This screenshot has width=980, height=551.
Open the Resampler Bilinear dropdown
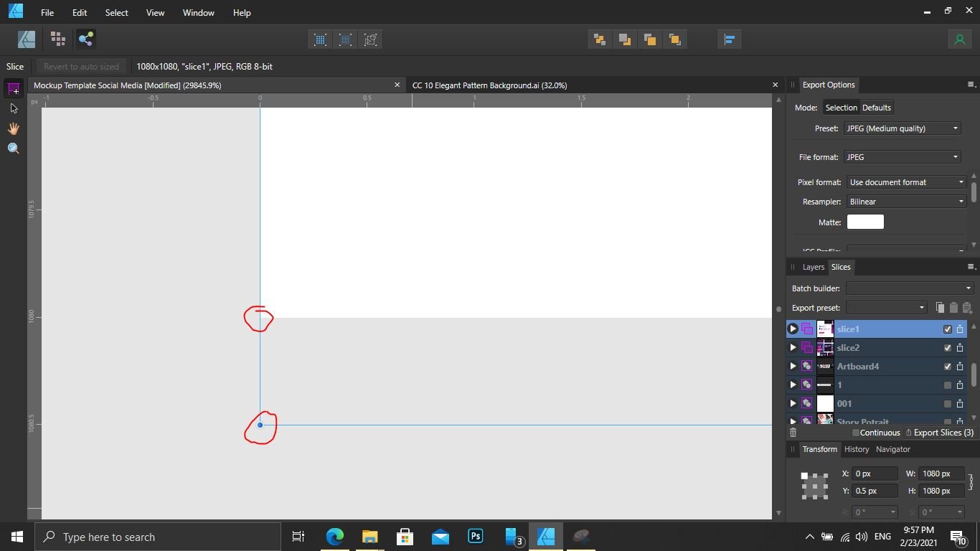coord(907,202)
